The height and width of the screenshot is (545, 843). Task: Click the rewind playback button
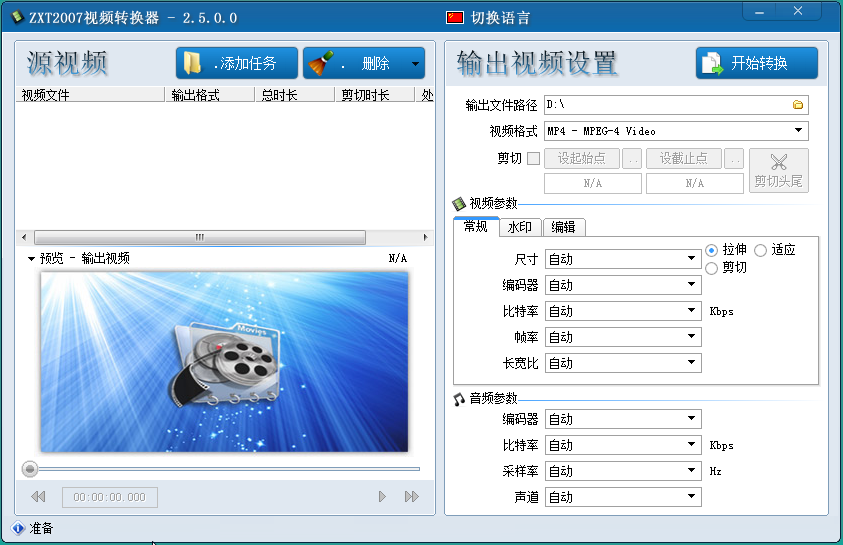tap(38, 497)
